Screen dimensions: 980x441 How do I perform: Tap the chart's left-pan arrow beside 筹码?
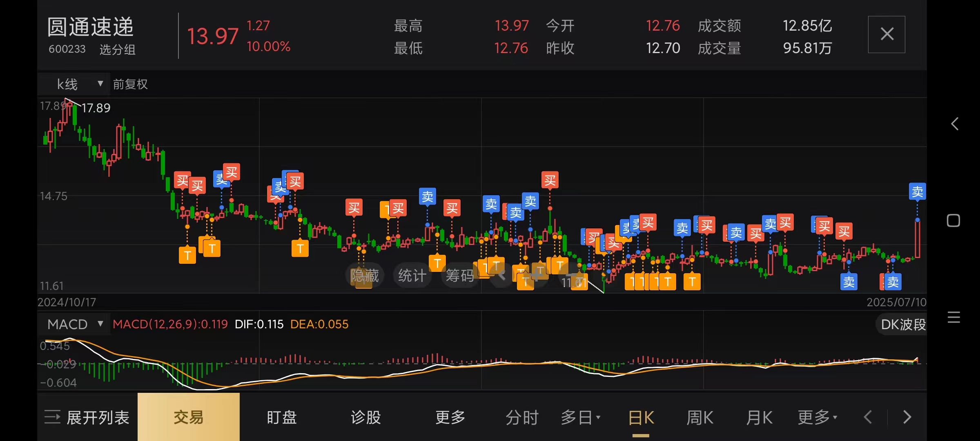[x=501, y=276]
